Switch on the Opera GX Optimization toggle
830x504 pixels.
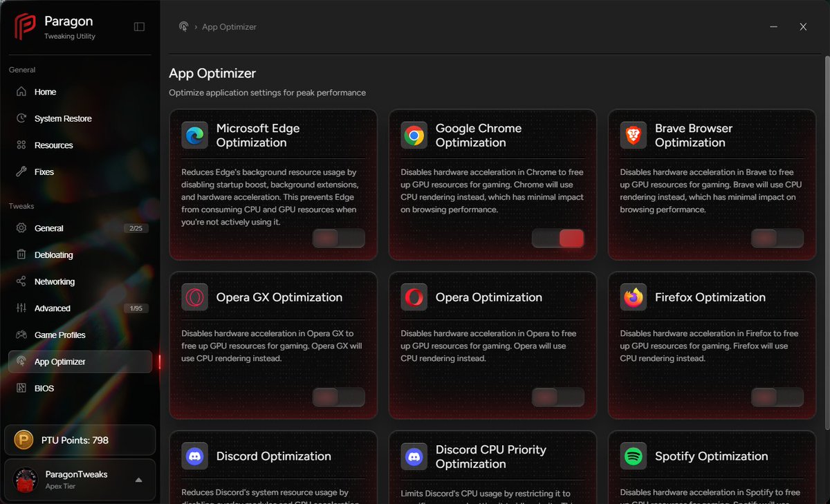click(338, 397)
